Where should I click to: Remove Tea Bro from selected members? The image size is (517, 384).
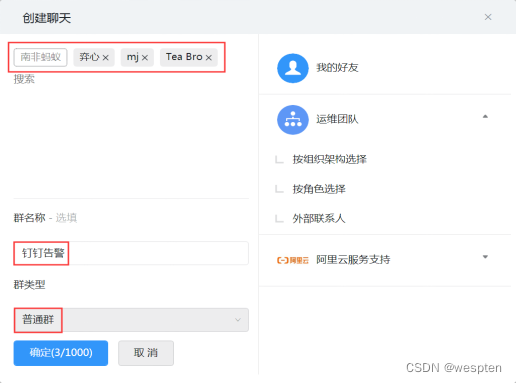tap(209, 58)
